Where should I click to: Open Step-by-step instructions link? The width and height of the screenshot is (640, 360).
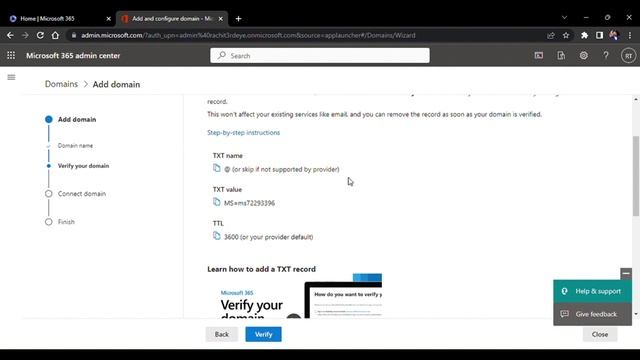[243, 133]
